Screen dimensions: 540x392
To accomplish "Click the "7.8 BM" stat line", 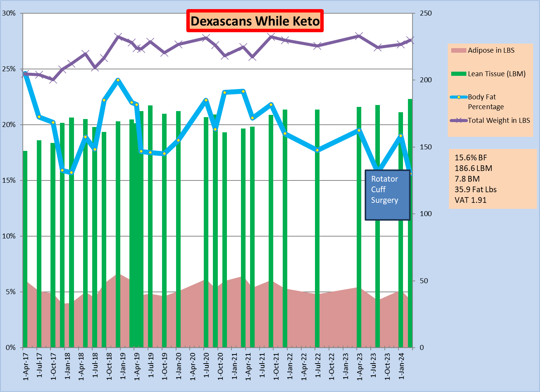I will tap(467, 179).
